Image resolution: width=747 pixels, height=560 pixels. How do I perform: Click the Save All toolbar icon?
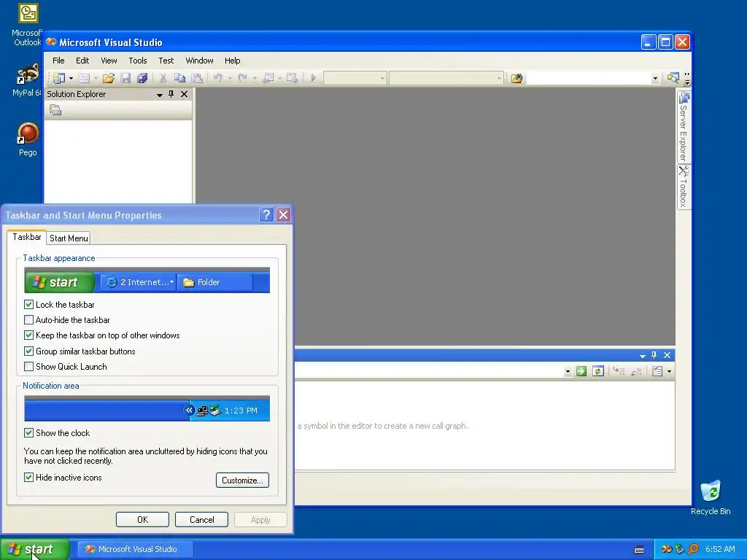(142, 77)
